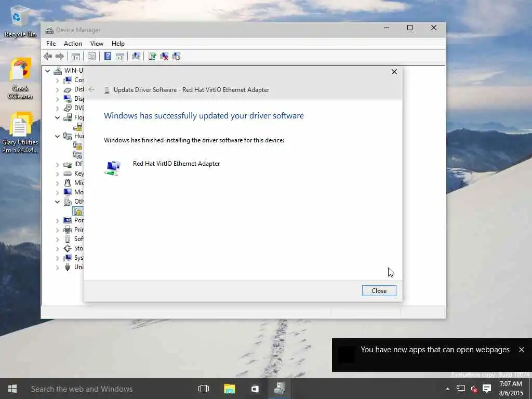Open the Store app from the taskbar

click(x=255, y=389)
